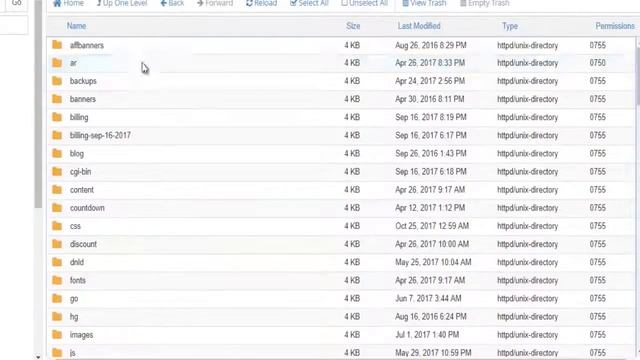Click the Oct 25, 2017 12:59 AM date
The width and height of the screenshot is (640, 360).
[x=432, y=226]
